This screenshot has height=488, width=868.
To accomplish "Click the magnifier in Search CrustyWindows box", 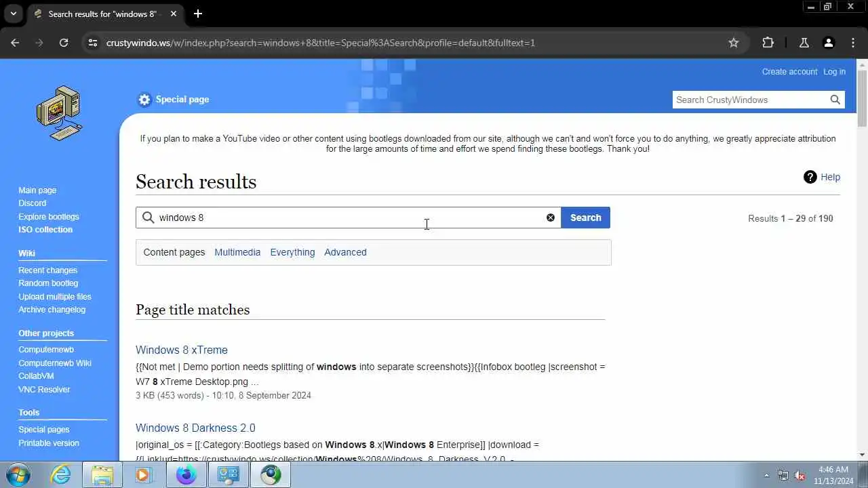I will [835, 100].
